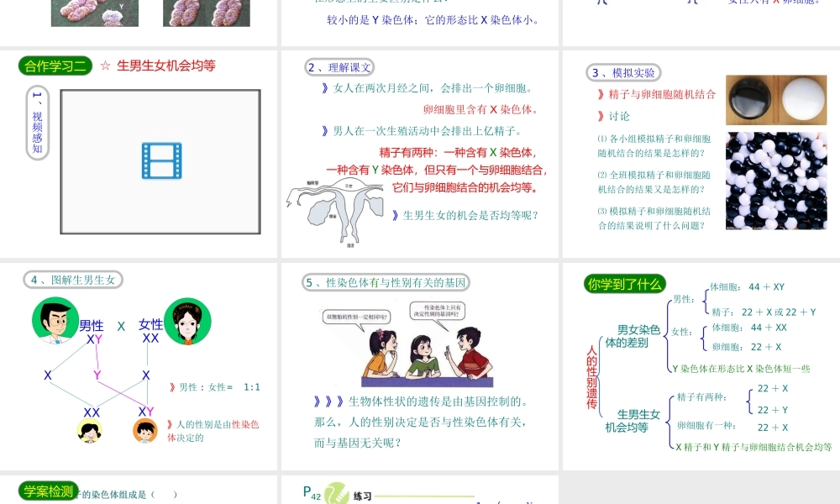The width and height of the screenshot is (840, 504).
Task: Click the video placeholder frame
Action: point(160,162)
